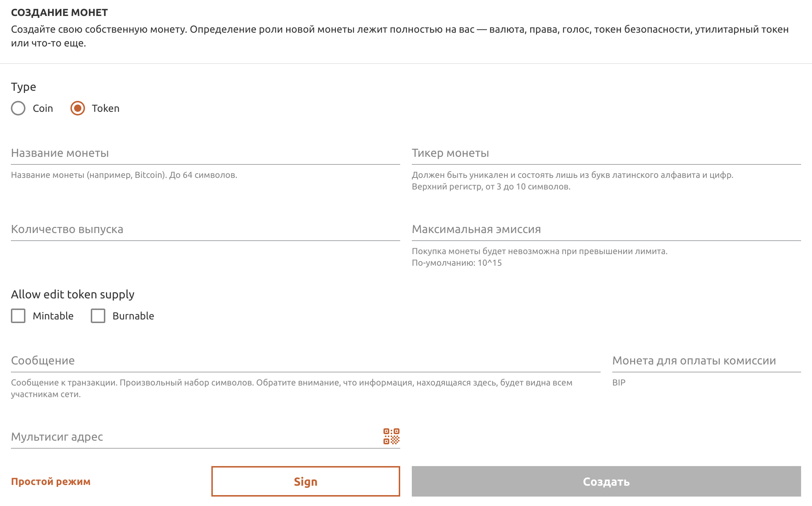Select the Coin type radio button
The width and height of the screenshot is (812, 506).
click(x=18, y=108)
